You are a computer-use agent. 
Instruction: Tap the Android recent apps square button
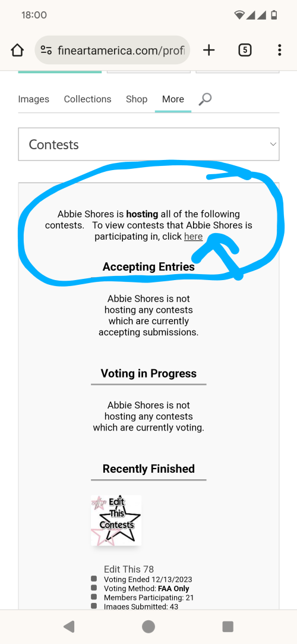coord(228,626)
